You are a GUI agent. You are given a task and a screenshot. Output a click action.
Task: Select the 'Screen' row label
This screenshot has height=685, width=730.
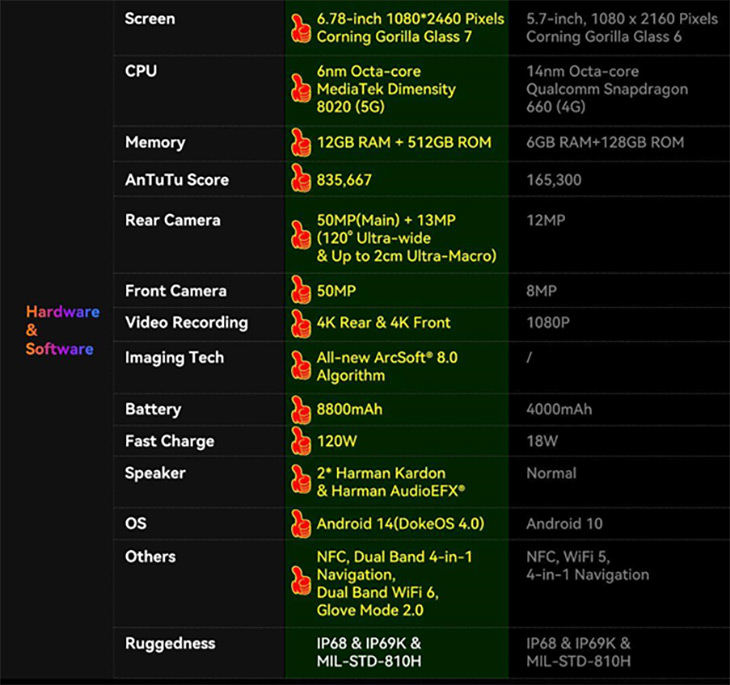pos(150,19)
